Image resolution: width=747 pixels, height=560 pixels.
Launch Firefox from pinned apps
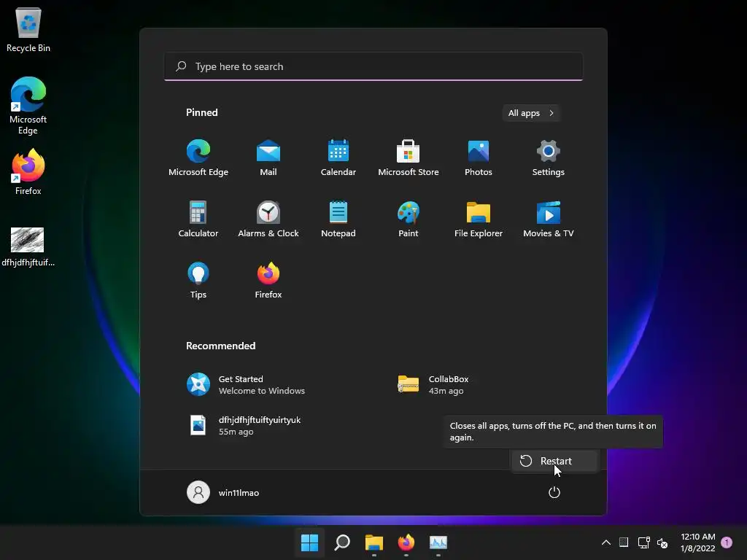[268, 280]
